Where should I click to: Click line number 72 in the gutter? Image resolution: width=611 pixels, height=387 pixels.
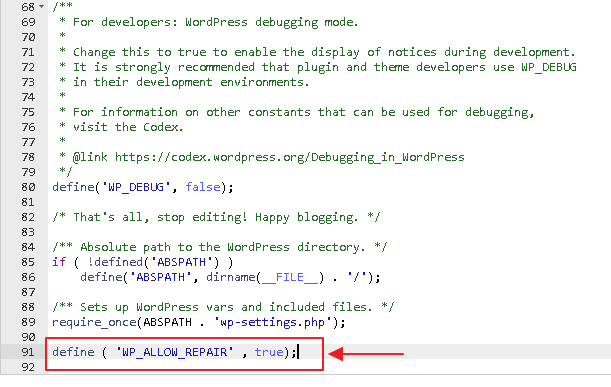(28, 67)
